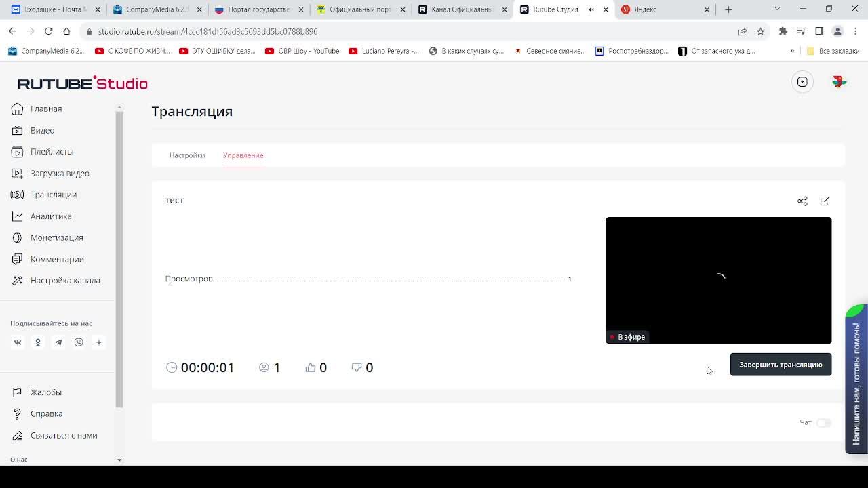Click Связаться с нами link
The height and width of the screenshot is (488, 868).
64,435
